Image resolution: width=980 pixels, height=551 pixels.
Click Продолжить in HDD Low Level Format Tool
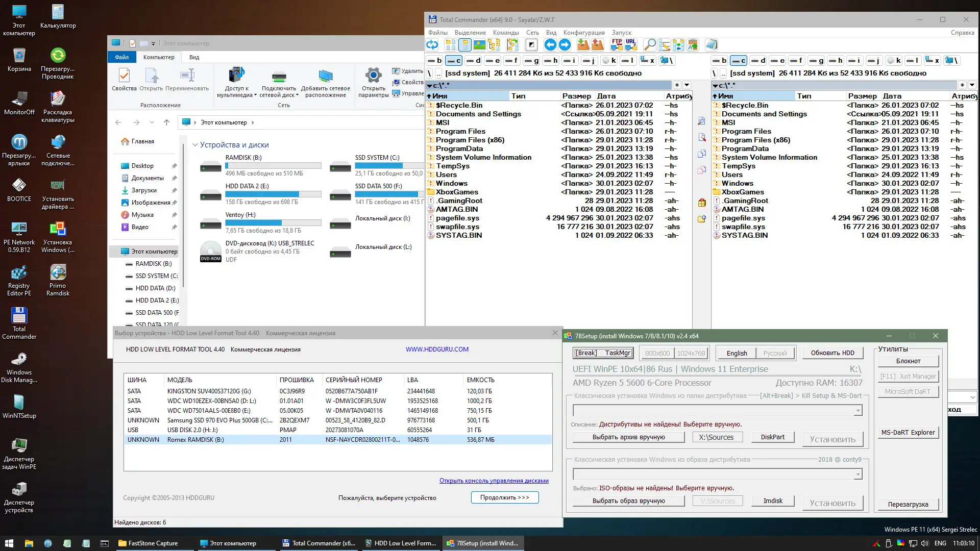tap(504, 497)
